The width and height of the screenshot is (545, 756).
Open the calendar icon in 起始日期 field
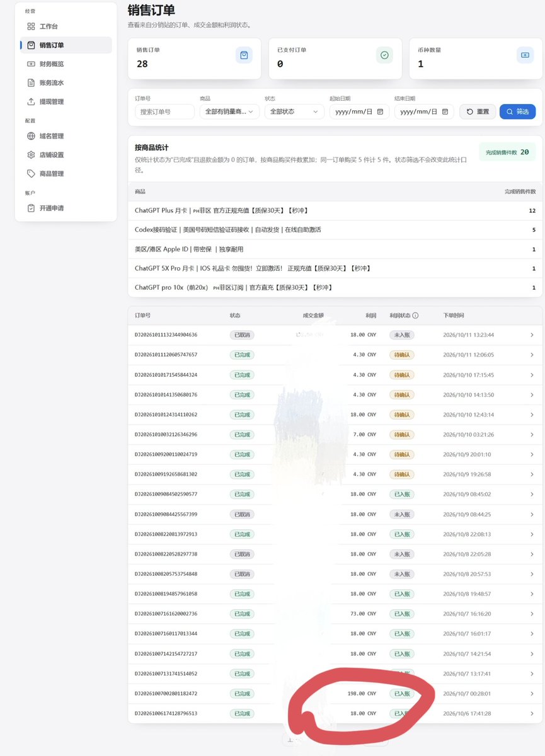pyautogui.click(x=380, y=112)
